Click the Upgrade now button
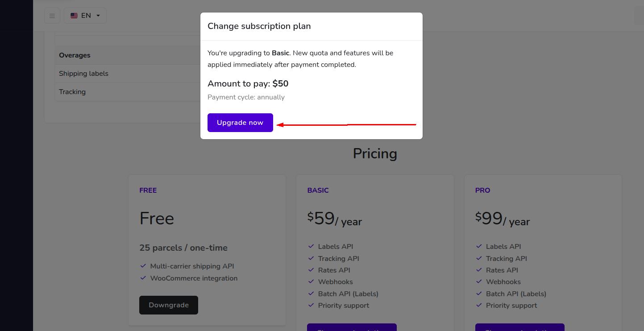Viewport: 644px width, 331px height. (x=240, y=123)
